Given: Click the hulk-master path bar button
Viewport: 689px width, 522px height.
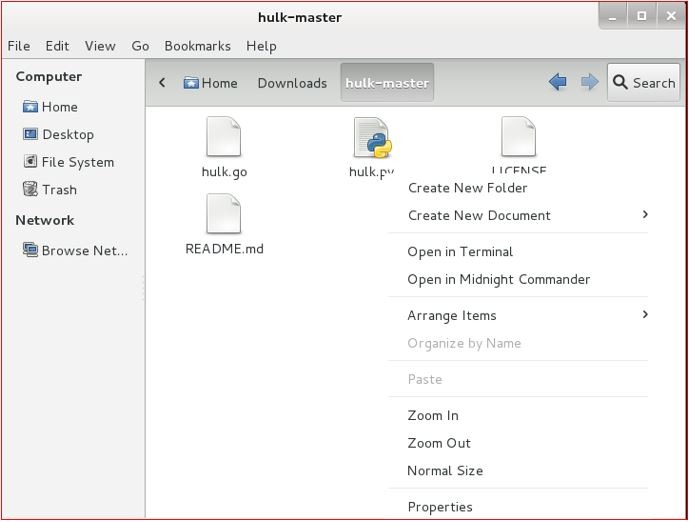Looking at the screenshot, I should 387,83.
